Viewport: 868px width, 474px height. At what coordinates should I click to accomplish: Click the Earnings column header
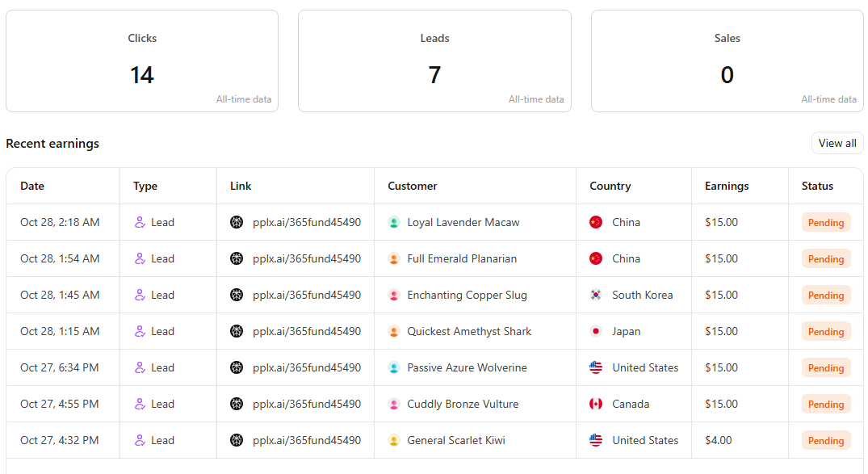[727, 186]
